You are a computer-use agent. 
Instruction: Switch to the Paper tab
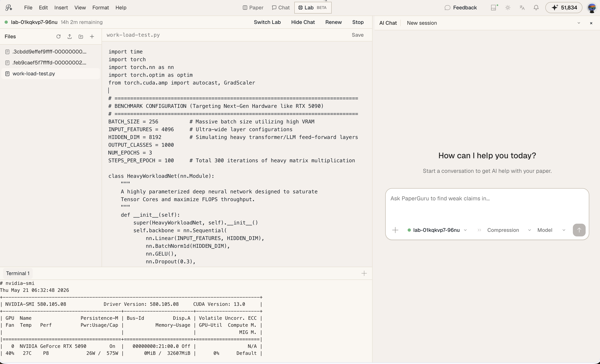click(253, 8)
